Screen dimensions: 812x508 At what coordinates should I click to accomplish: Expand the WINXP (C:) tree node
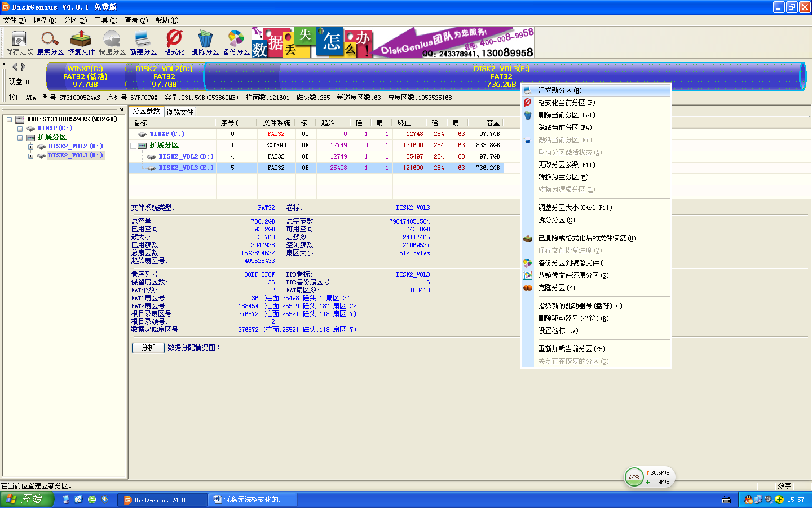point(20,129)
